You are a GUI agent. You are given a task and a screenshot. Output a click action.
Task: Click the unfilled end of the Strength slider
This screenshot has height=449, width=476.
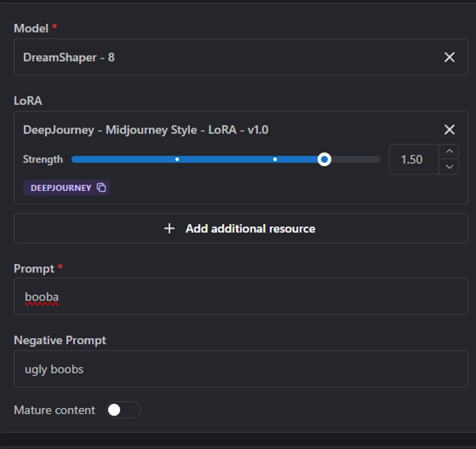pyautogui.click(x=356, y=160)
